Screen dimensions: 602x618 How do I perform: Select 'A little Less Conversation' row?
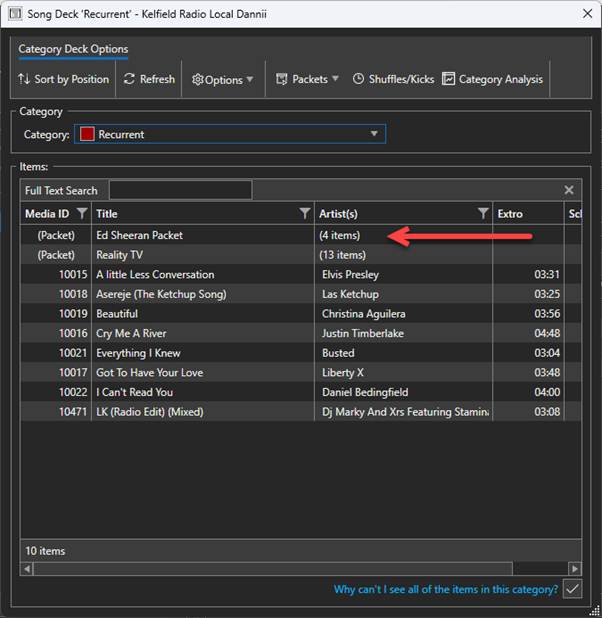click(x=301, y=274)
